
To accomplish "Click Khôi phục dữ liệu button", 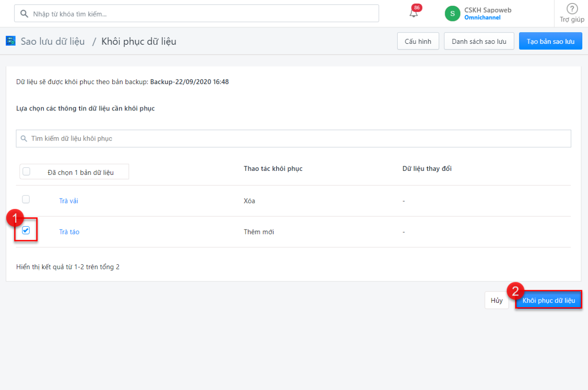I will click(549, 301).
